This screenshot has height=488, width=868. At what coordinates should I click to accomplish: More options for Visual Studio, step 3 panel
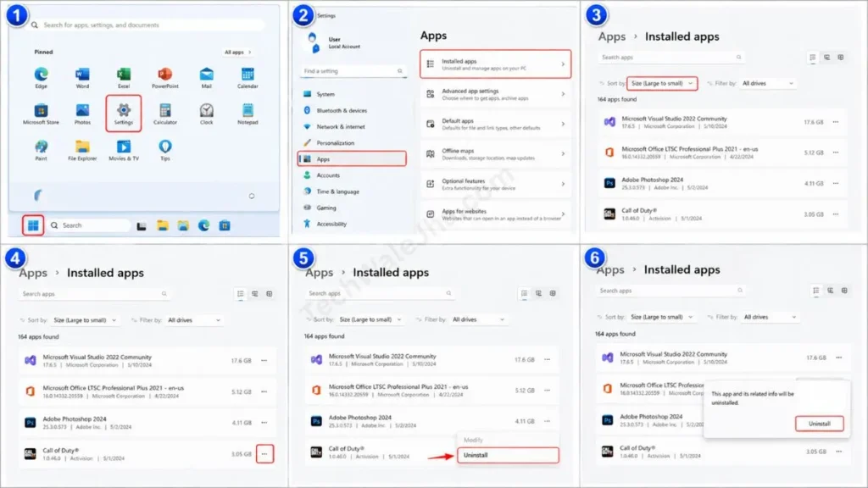(x=835, y=122)
